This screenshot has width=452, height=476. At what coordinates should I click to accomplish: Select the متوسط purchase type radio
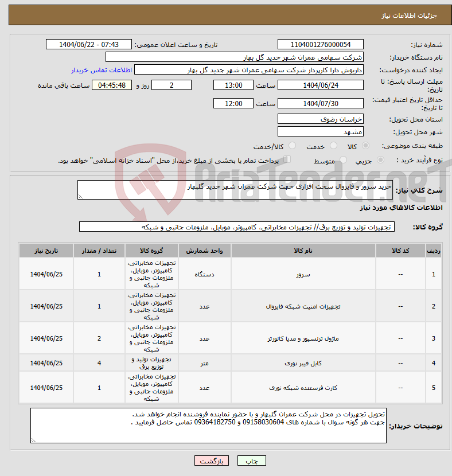(x=344, y=159)
